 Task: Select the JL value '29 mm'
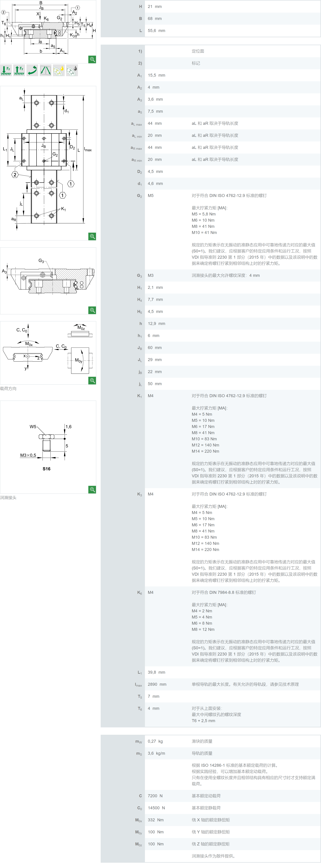pyautogui.click(x=155, y=360)
